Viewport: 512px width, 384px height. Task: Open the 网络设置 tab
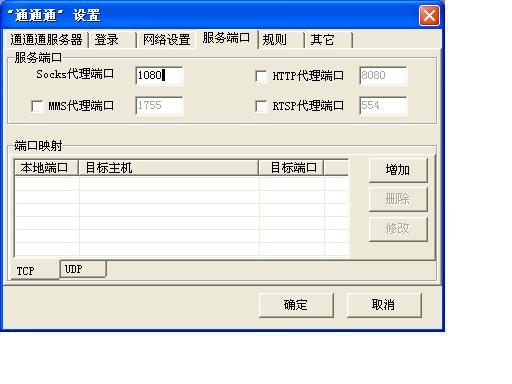click(x=167, y=40)
